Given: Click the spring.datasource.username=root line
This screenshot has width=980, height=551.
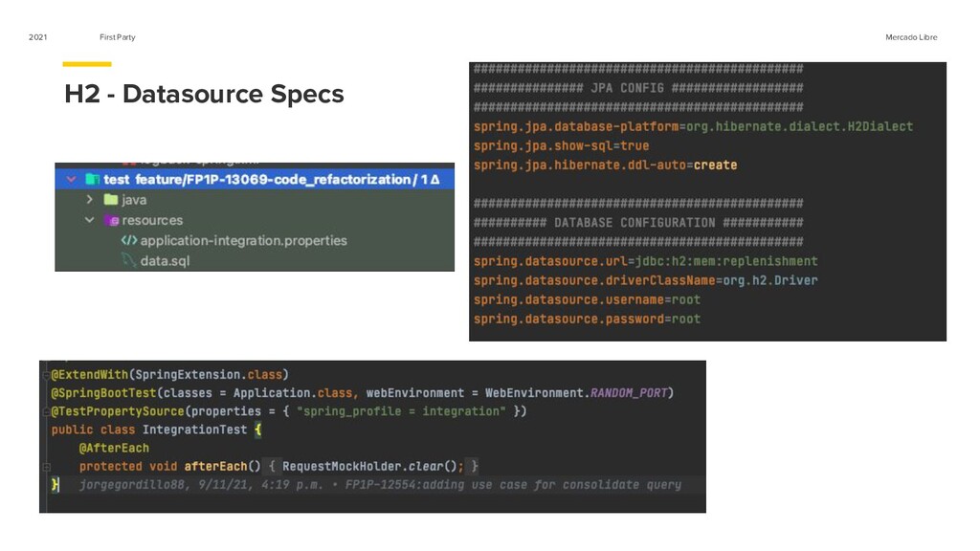Looking at the screenshot, I should 587,299.
